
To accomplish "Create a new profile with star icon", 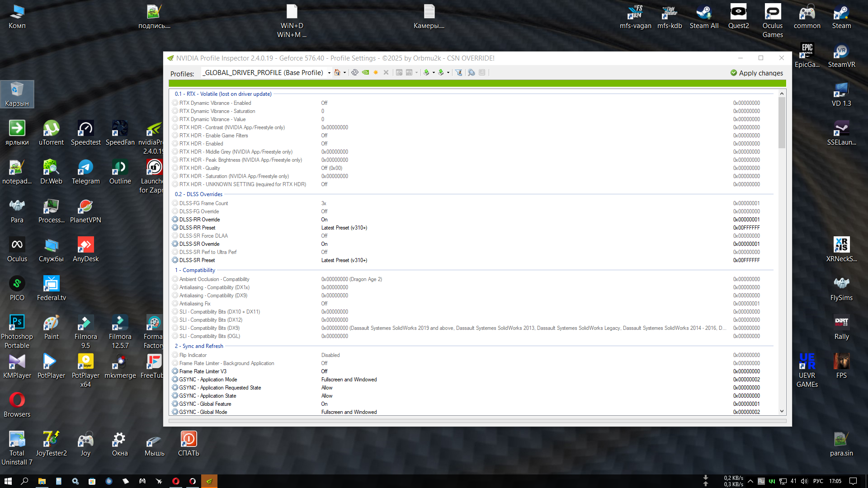I will point(376,72).
